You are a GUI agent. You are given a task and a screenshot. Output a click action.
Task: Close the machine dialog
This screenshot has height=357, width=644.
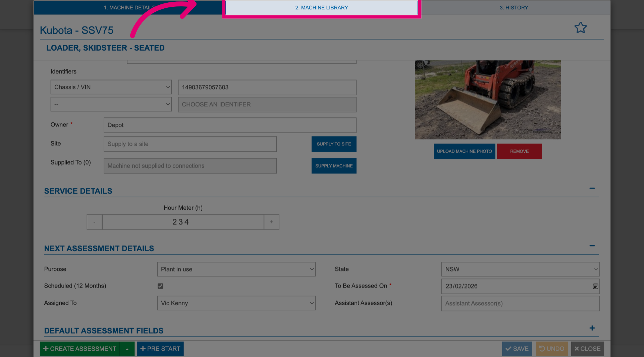[x=587, y=349]
